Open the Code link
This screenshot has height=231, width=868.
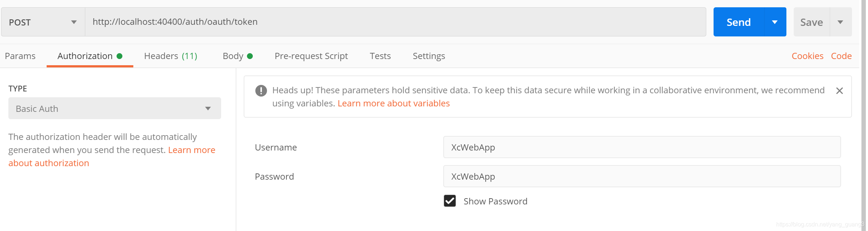pyautogui.click(x=841, y=56)
